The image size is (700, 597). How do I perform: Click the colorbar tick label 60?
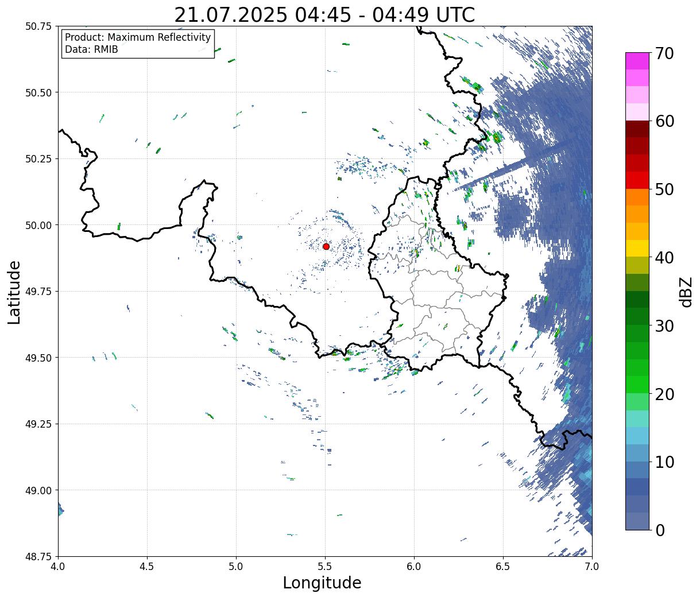click(664, 121)
